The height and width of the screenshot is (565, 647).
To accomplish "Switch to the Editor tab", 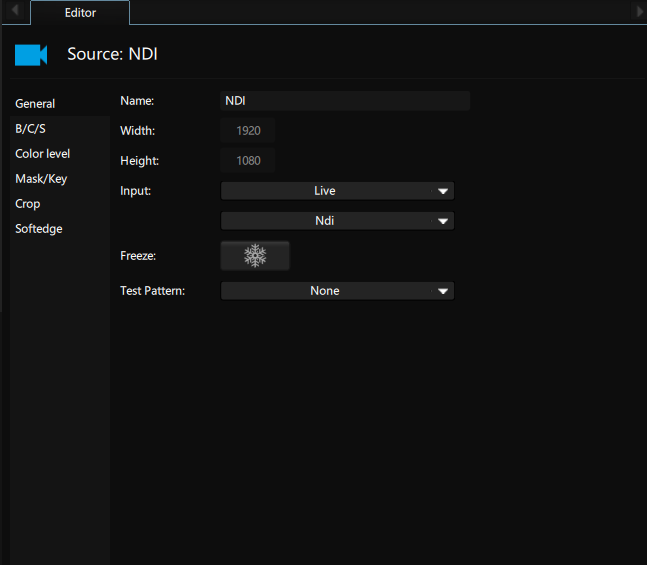I will point(80,13).
